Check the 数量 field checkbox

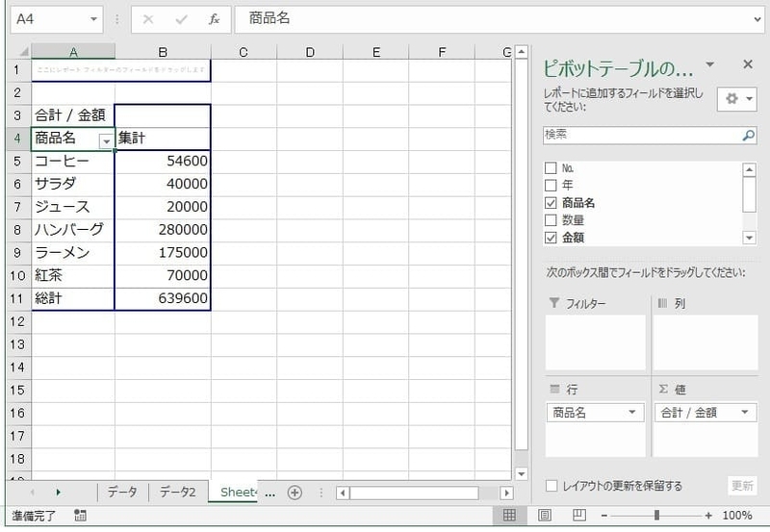pyautogui.click(x=551, y=220)
